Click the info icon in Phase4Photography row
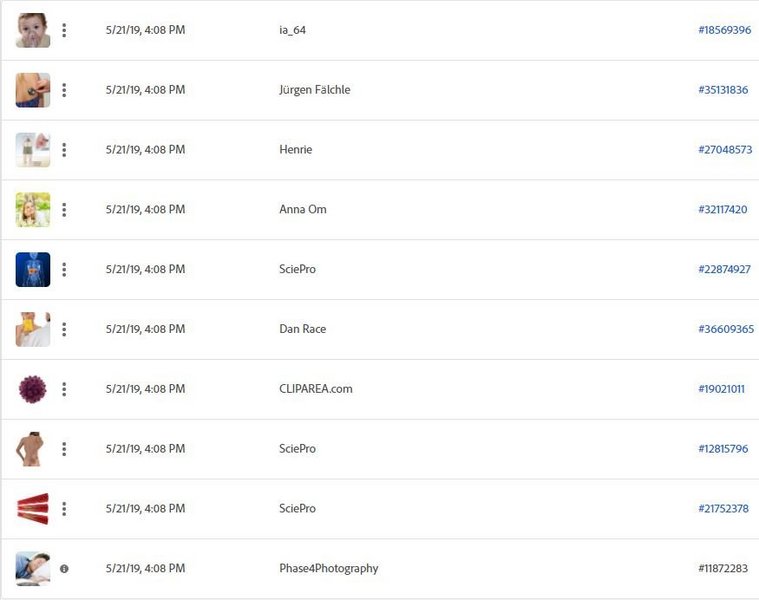The image size is (759, 600). (64, 569)
